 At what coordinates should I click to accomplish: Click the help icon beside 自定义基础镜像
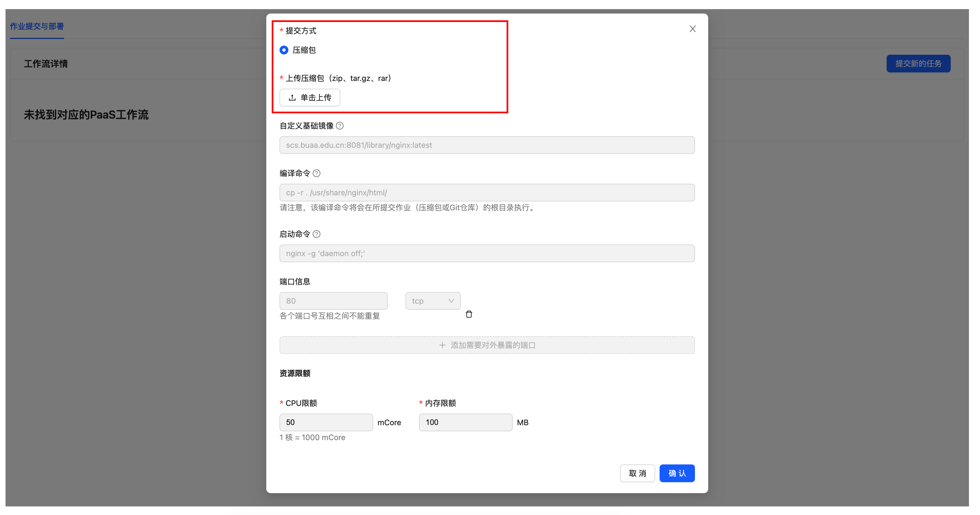click(340, 126)
